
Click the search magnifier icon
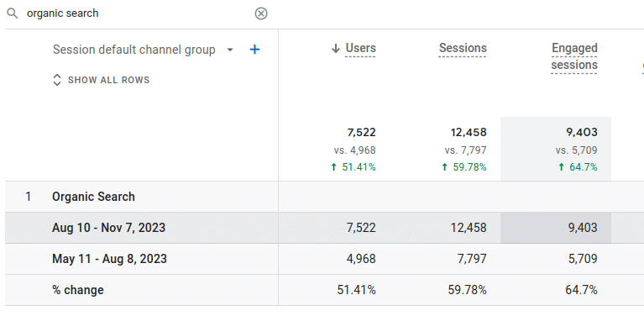point(13,13)
